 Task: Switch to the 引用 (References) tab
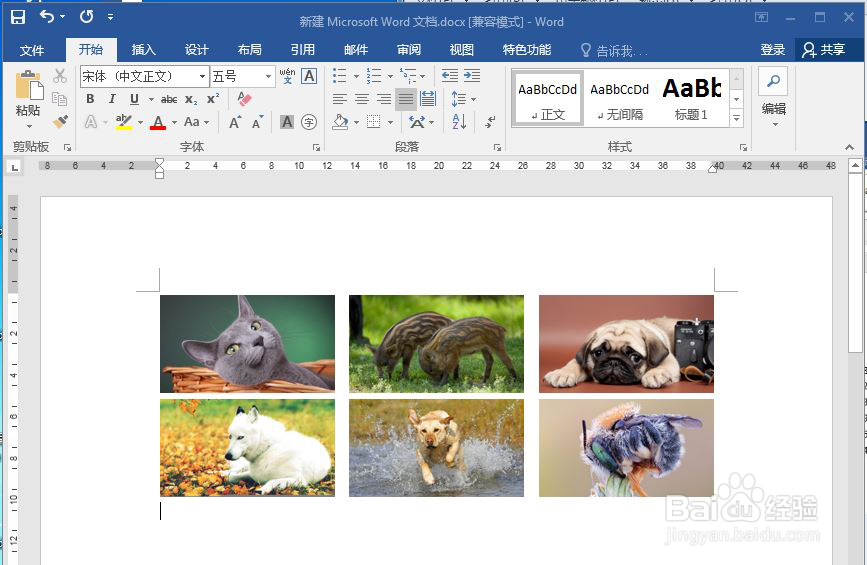coord(303,50)
